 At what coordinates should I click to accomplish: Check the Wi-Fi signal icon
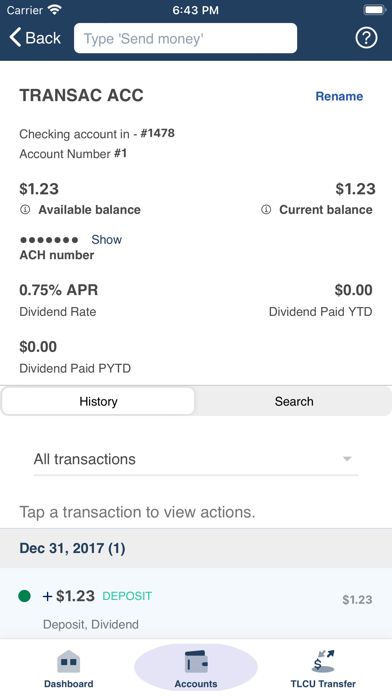pos(55,10)
